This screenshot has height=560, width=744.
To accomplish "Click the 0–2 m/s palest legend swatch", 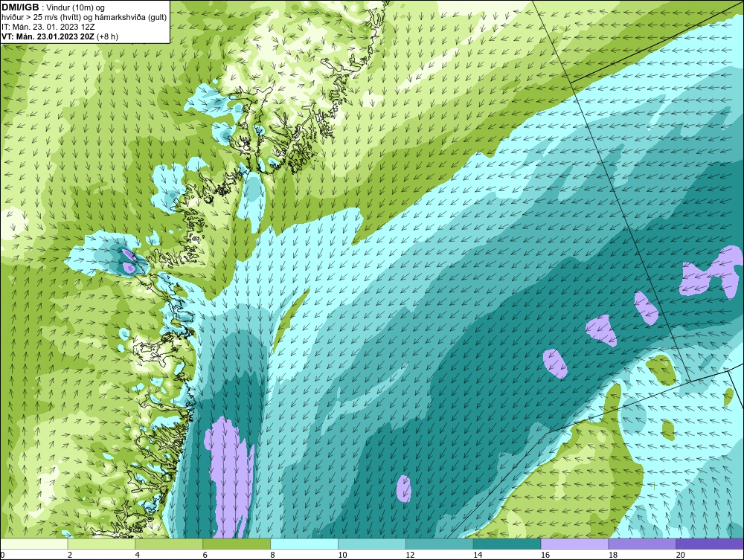I will (x=34, y=544).
